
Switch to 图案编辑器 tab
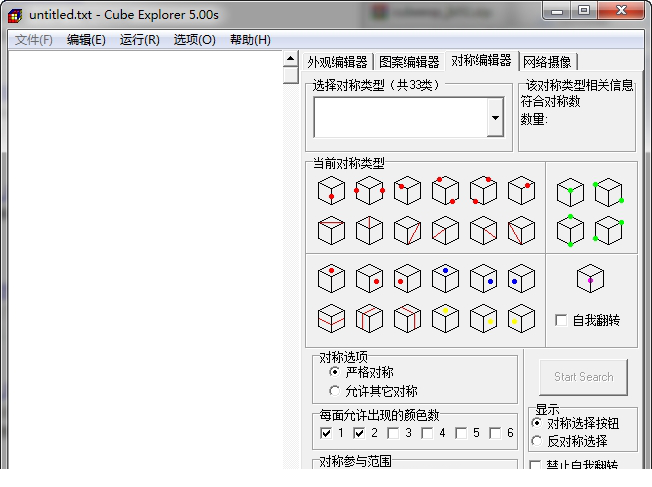click(x=409, y=62)
